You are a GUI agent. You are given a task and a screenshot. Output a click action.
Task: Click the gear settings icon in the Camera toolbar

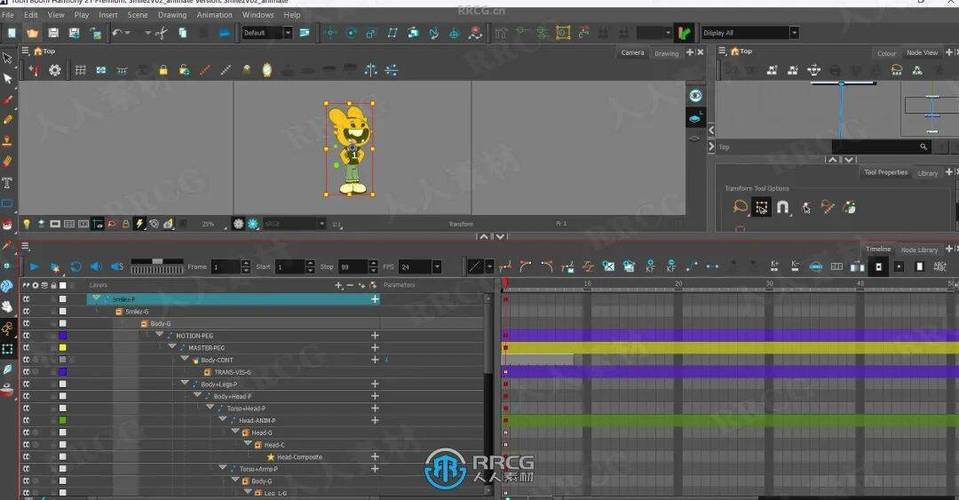(x=55, y=70)
